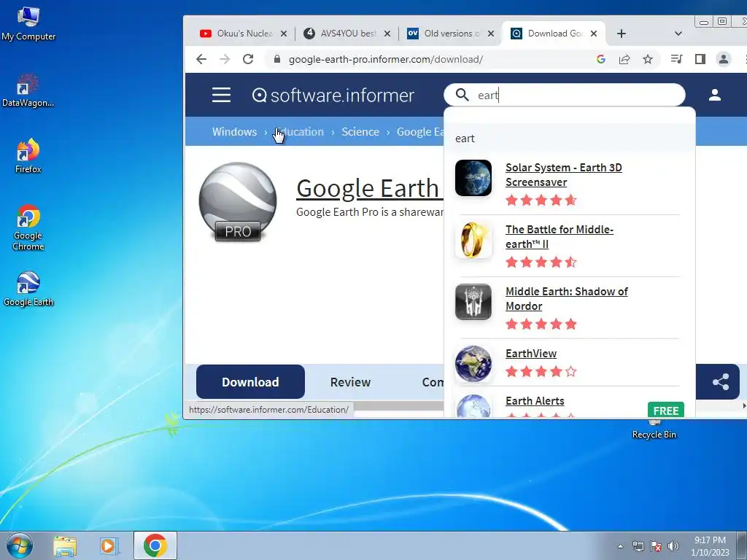
Task: Click the Education breadcrumb link
Action: coord(299,132)
